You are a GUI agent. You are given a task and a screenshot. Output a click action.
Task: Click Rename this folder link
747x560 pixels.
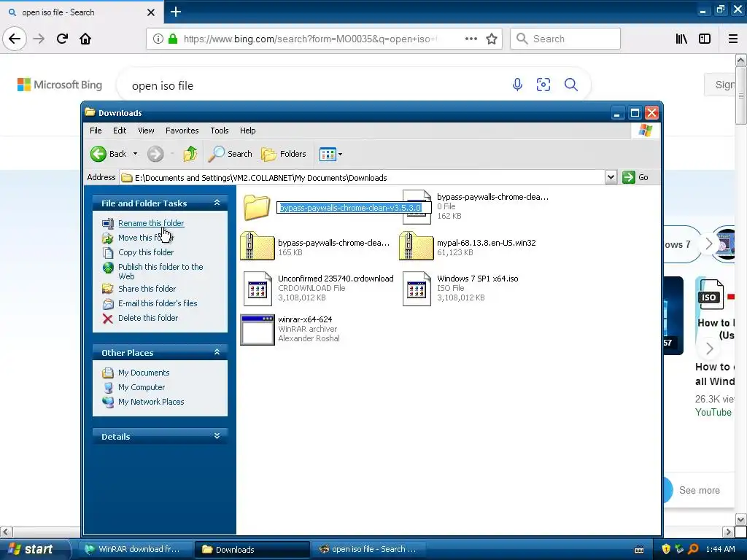[x=151, y=223]
